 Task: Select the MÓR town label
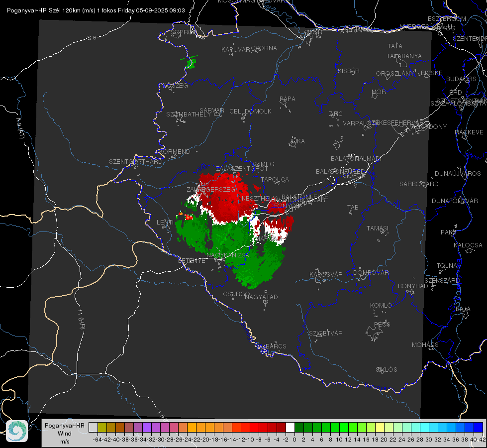(379, 92)
